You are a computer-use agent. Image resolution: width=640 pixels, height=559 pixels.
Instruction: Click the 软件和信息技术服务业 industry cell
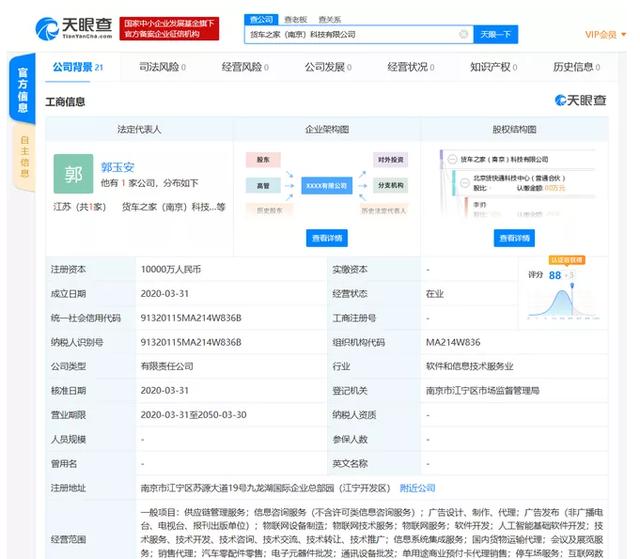469,366
